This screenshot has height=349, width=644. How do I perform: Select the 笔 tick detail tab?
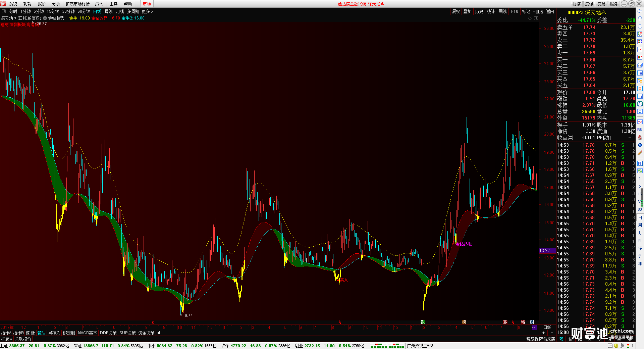click(561, 339)
